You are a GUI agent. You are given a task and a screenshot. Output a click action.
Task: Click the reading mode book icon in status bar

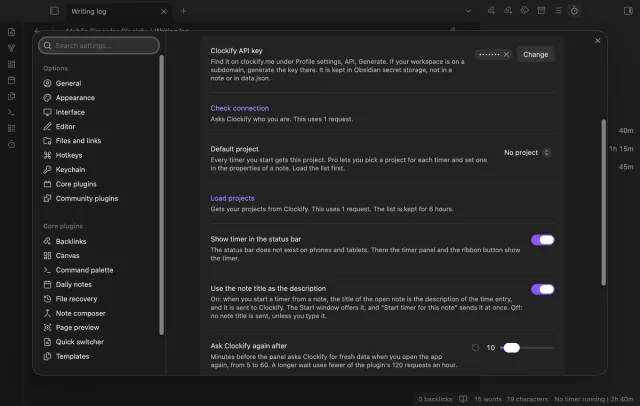463,399
